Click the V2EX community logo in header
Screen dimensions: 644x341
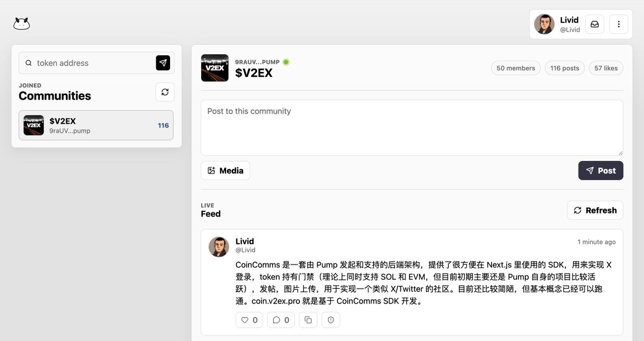point(215,68)
